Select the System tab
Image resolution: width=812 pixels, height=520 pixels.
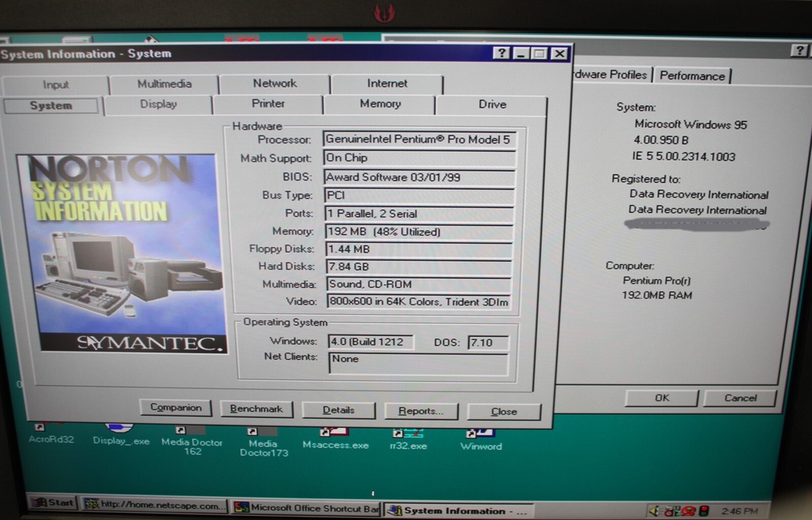click(51, 106)
